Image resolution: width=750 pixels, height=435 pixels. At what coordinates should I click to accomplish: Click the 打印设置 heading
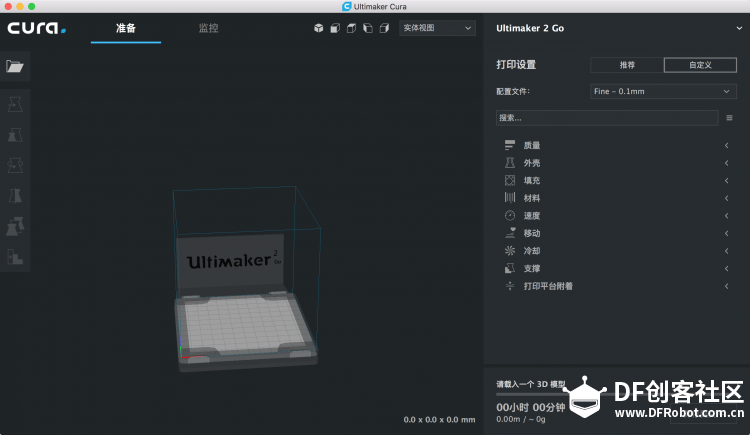pyautogui.click(x=516, y=65)
